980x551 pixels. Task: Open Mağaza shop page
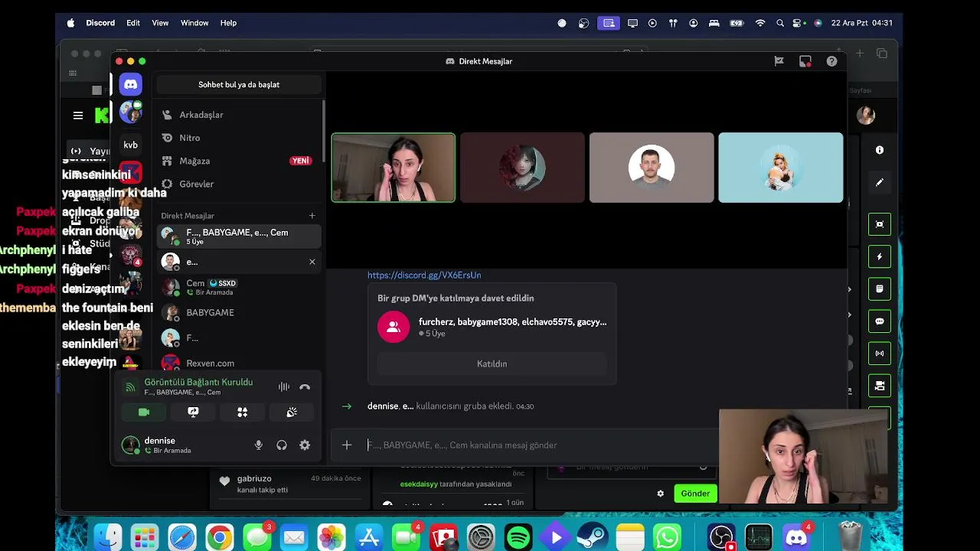pyautogui.click(x=239, y=161)
